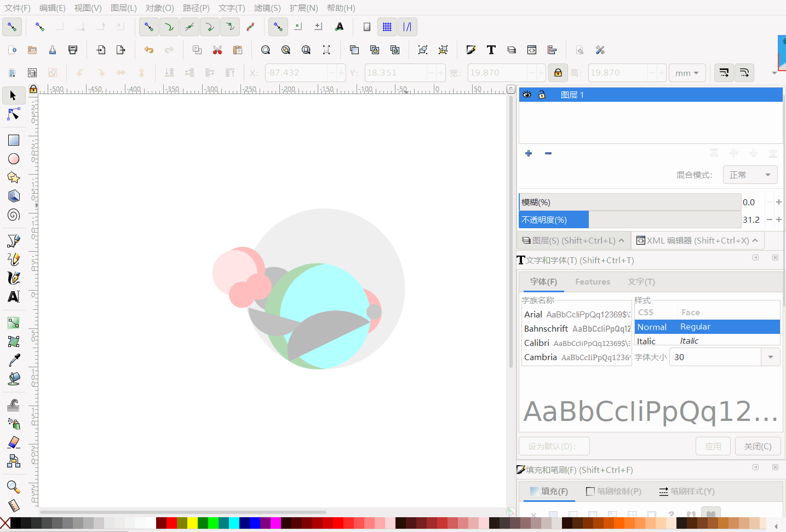Viewport: 786px width, 532px height.
Task: Select the Text tool in toolbox
Action: pyautogui.click(x=14, y=297)
